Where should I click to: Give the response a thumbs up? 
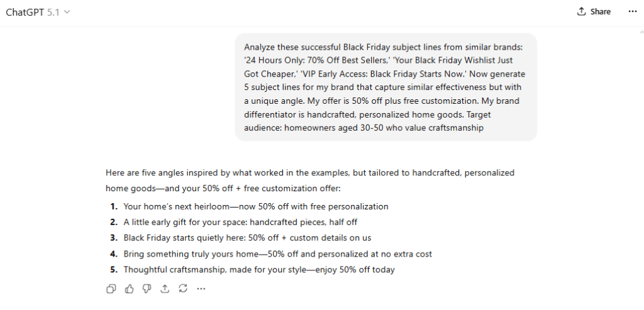pyautogui.click(x=130, y=289)
